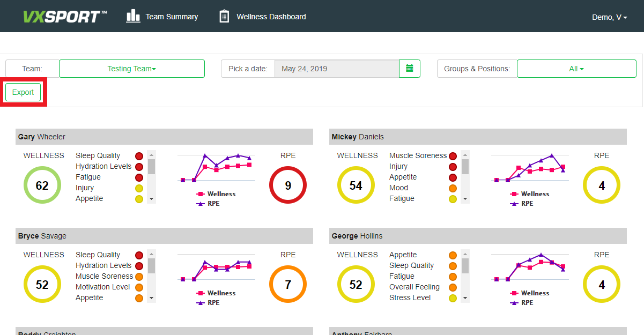
Task: Expand the Testing Team dropdown
Action: click(x=132, y=69)
